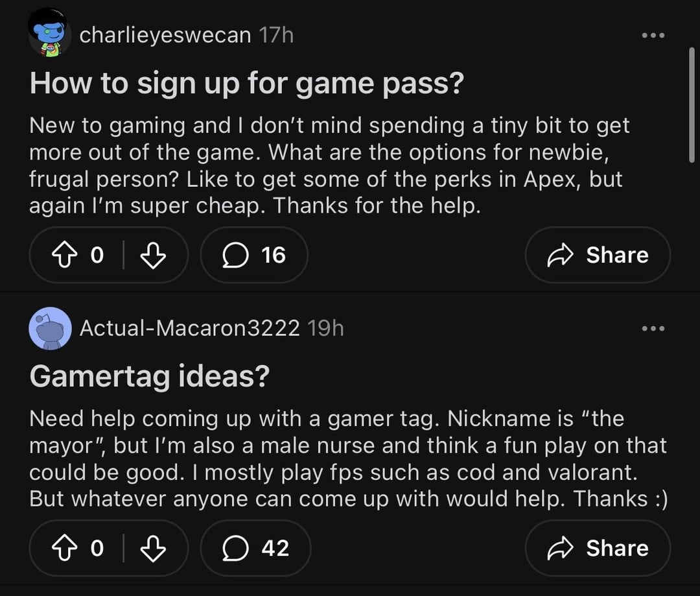The width and height of the screenshot is (700, 596).
Task: Share the game pass post
Action: (598, 256)
